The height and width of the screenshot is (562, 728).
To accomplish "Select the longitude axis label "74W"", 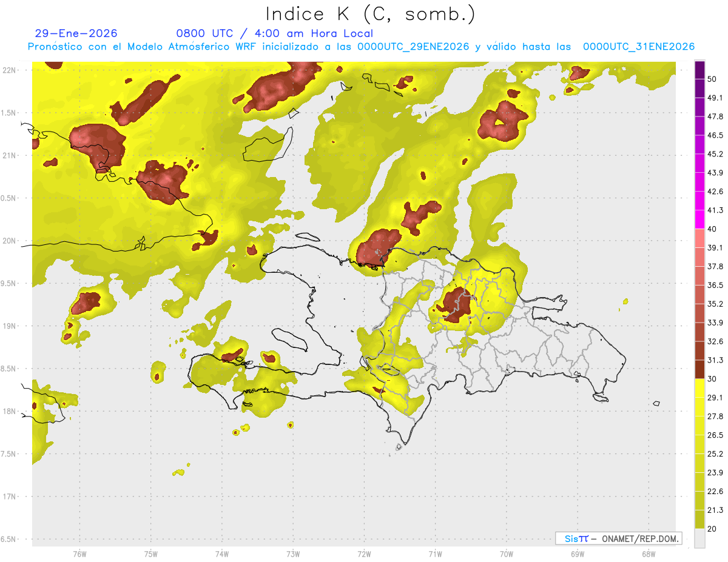I will point(222,554).
